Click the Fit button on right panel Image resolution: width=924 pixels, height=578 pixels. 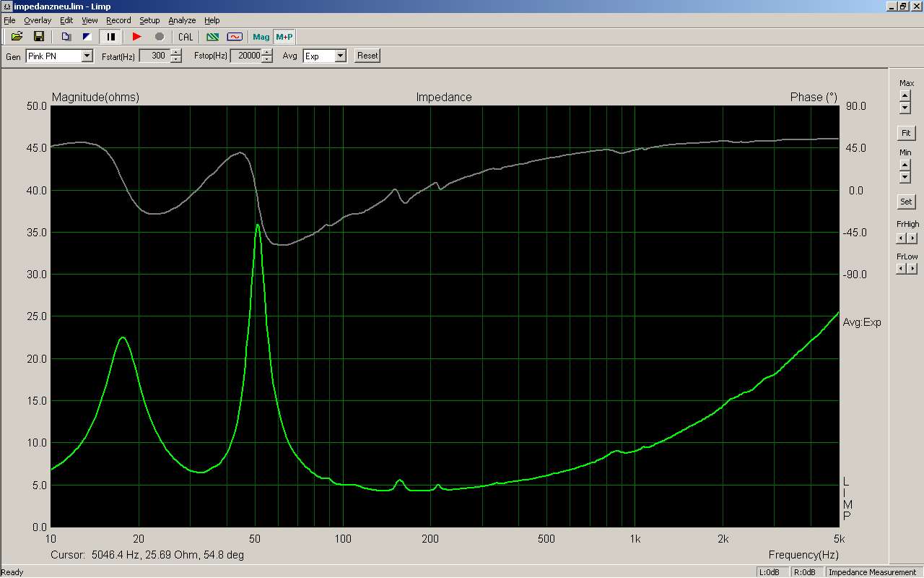[x=906, y=134]
